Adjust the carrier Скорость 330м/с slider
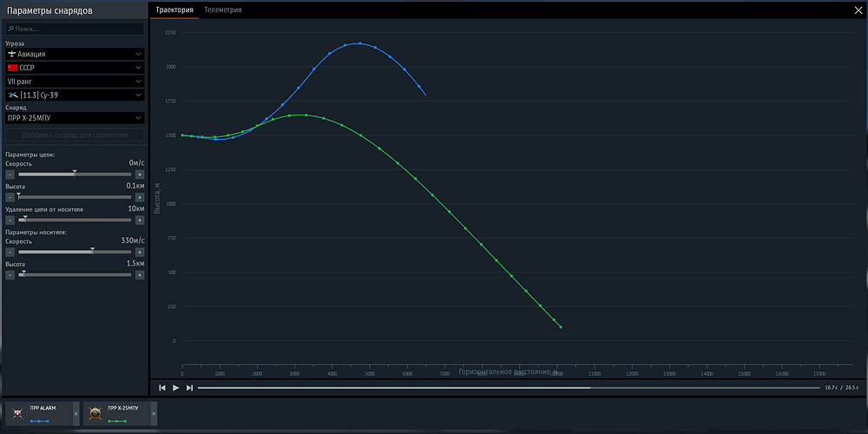 point(75,252)
